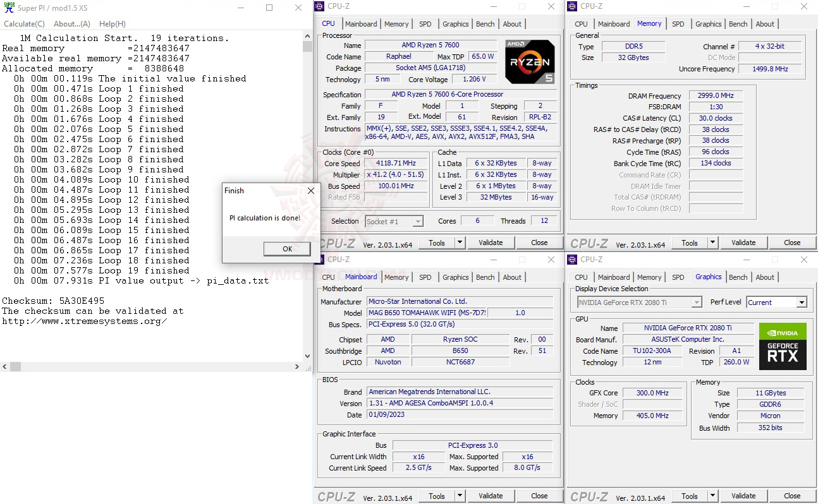The height and width of the screenshot is (504, 818).
Task: Select the CPU tab in the CPU-Z Memory window
Action: point(582,24)
